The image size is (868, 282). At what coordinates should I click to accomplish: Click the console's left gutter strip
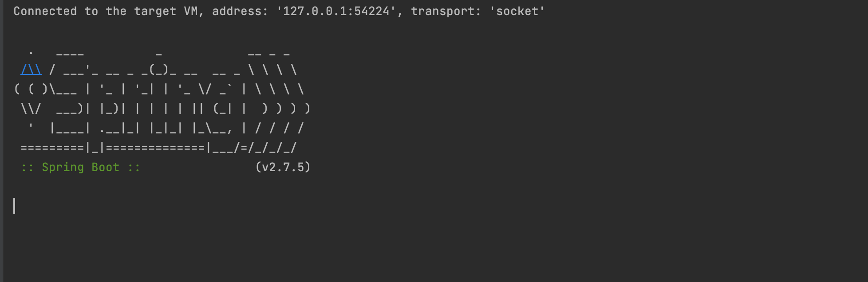point(2,141)
